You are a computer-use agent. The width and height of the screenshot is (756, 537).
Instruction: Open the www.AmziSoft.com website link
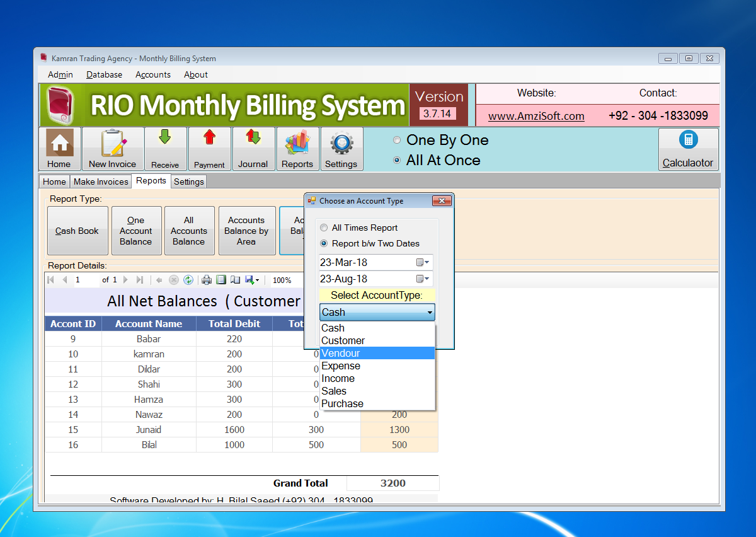click(x=536, y=117)
